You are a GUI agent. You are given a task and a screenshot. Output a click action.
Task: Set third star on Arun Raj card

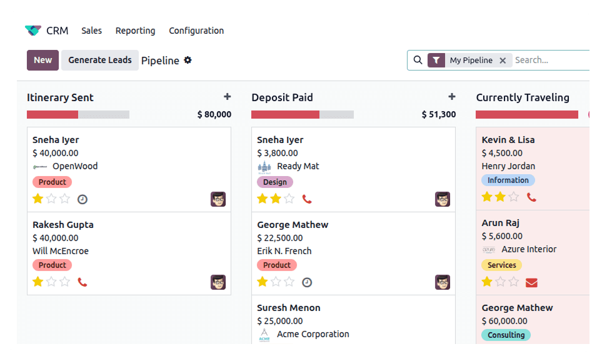click(x=514, y=282)
